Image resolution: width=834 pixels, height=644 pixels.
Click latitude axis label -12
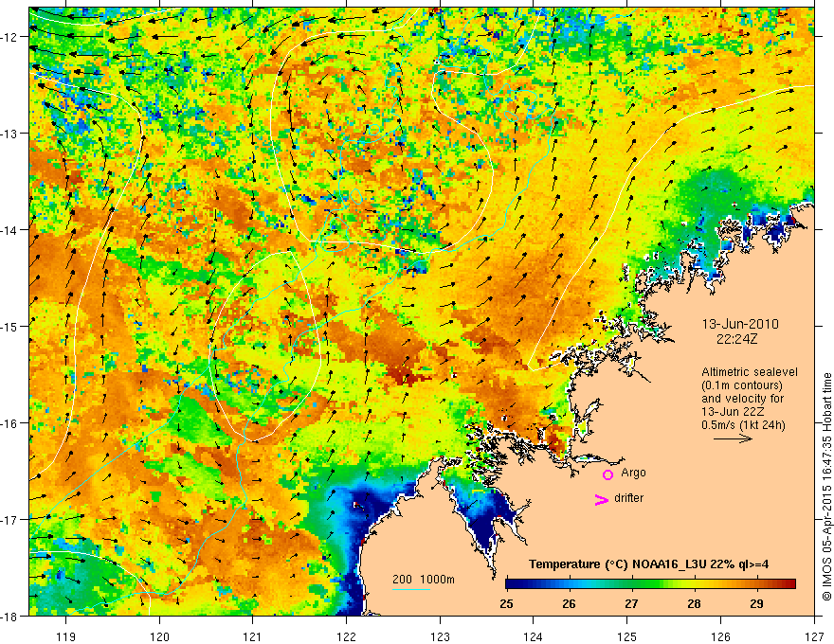pyautogui.click(x=9, y=37)
